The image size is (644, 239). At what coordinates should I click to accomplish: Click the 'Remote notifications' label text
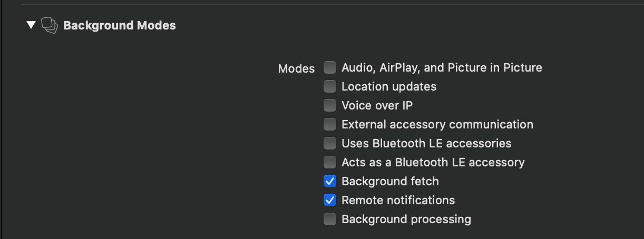tap(398, 200)
